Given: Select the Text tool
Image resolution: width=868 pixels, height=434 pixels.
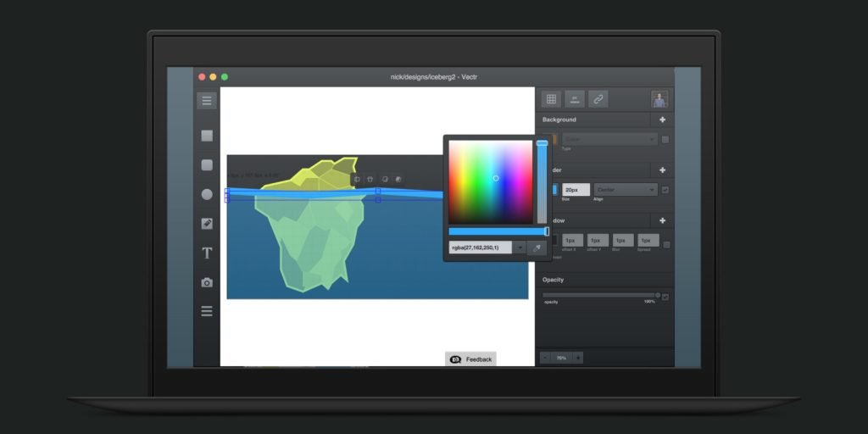Looking at the screenshot, I should click(207, 253).
